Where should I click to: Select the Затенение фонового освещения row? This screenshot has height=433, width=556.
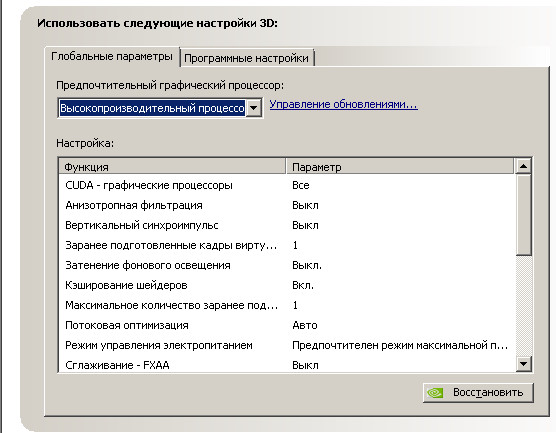pos(287,265)
